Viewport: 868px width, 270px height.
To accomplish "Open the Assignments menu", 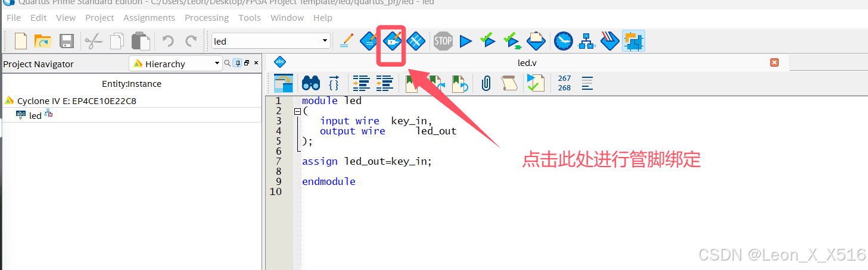I will click(149, 18).
